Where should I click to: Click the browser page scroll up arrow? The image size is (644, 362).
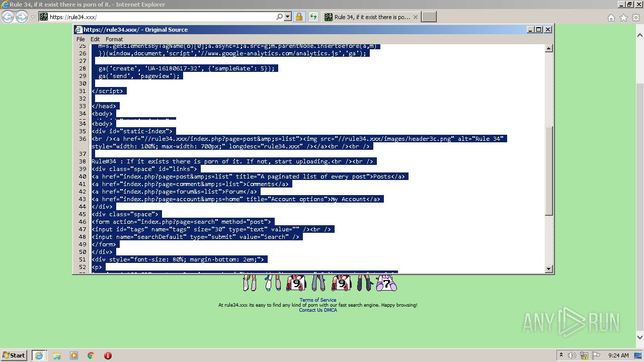pyautogui.click(x=640, y=36)
